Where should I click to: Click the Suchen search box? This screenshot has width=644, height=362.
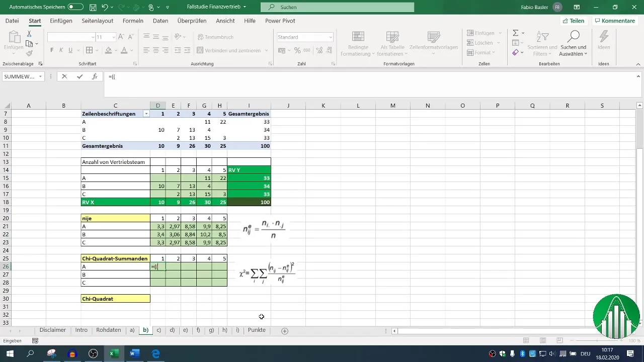coord(337,7)
